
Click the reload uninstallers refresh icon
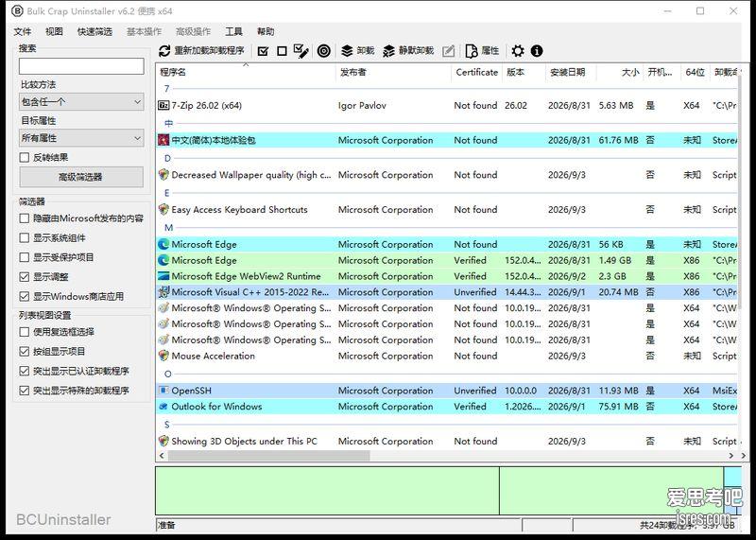(x=164, y=51)
